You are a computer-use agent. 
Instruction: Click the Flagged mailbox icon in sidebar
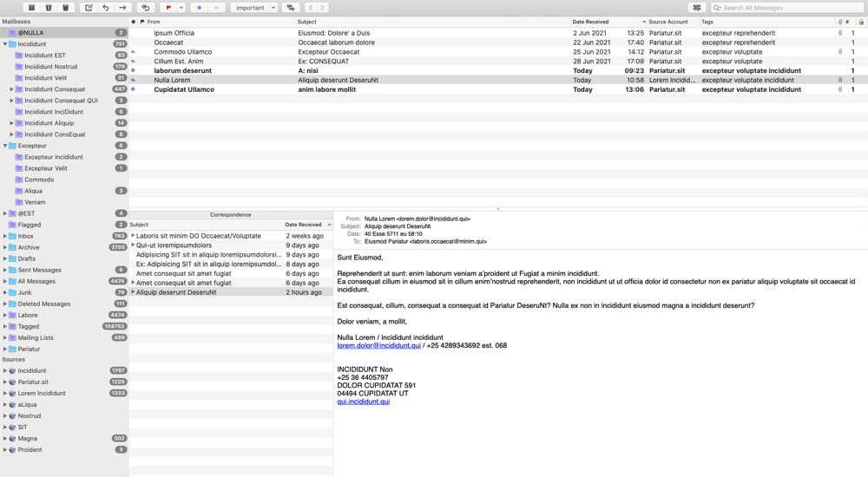click(12, 225)
